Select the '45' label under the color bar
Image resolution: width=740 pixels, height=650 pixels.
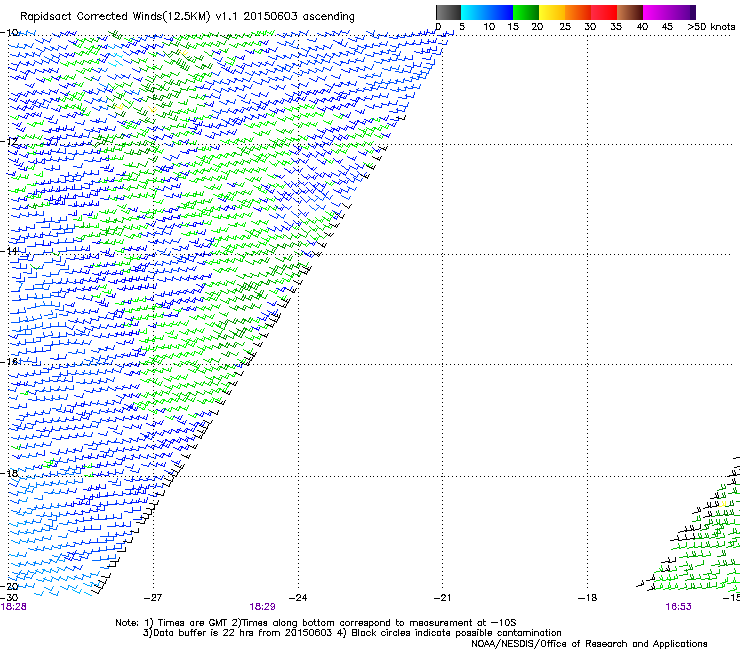(x=667, y=27)
